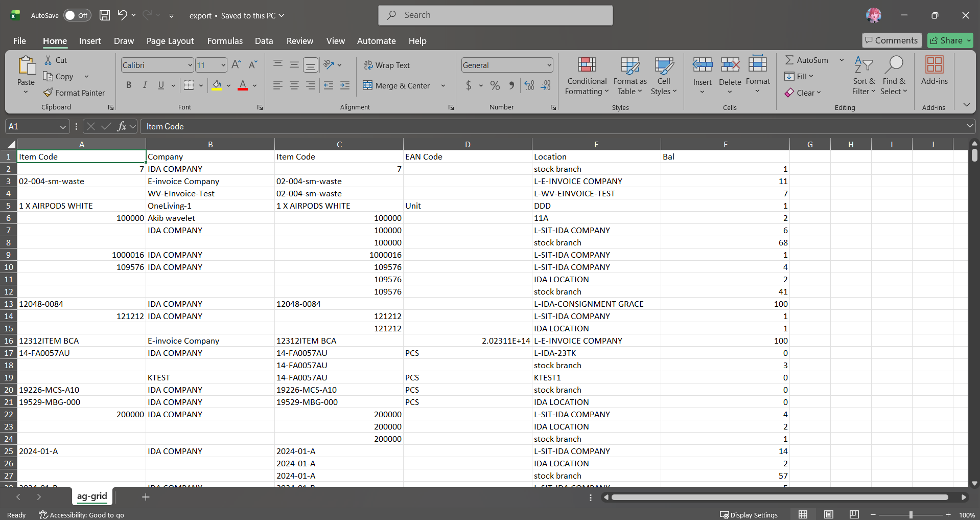Click the Share button
Image resolution: width=980 pixels, height=520 pixels.
(x=949, y=40)
